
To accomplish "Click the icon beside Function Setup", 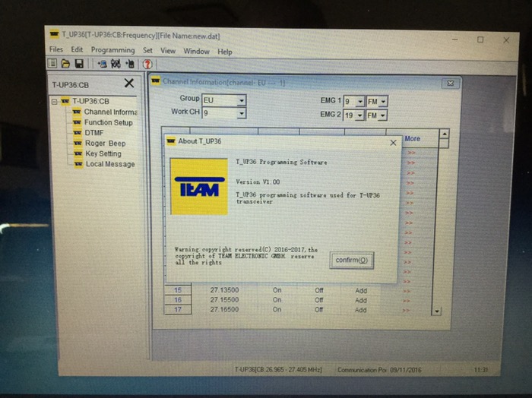I will [x=77, y=122].
